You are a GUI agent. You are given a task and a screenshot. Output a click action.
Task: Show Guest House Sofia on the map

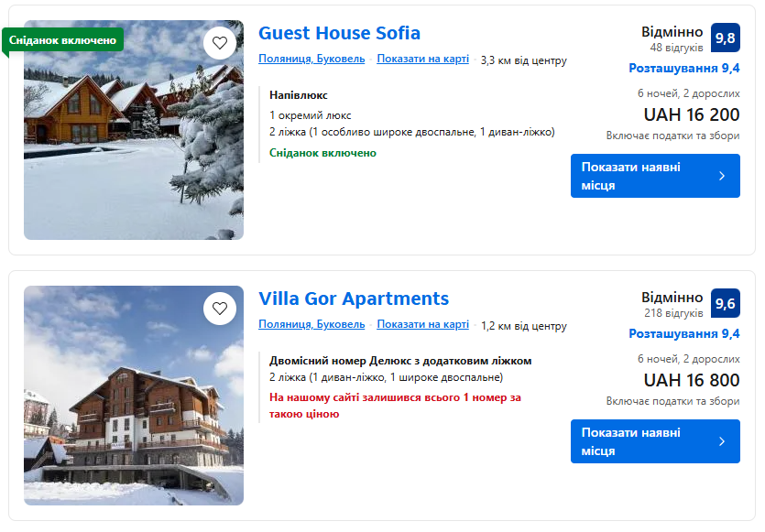[422, 60]
